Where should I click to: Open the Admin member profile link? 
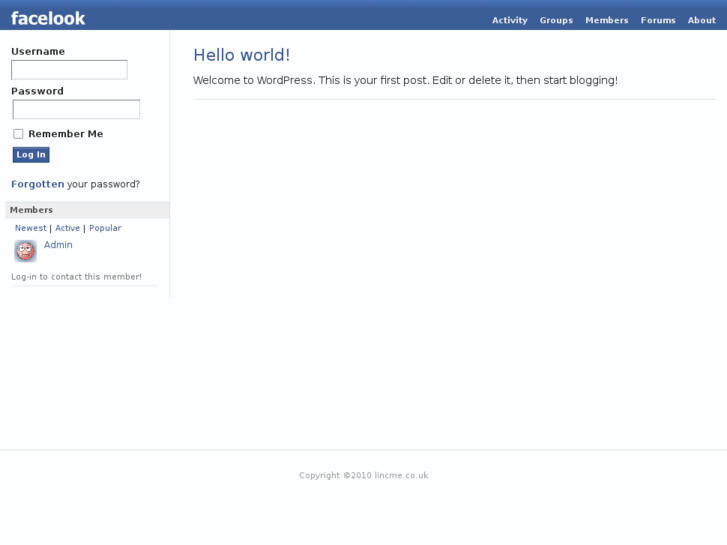click(58, 245)
